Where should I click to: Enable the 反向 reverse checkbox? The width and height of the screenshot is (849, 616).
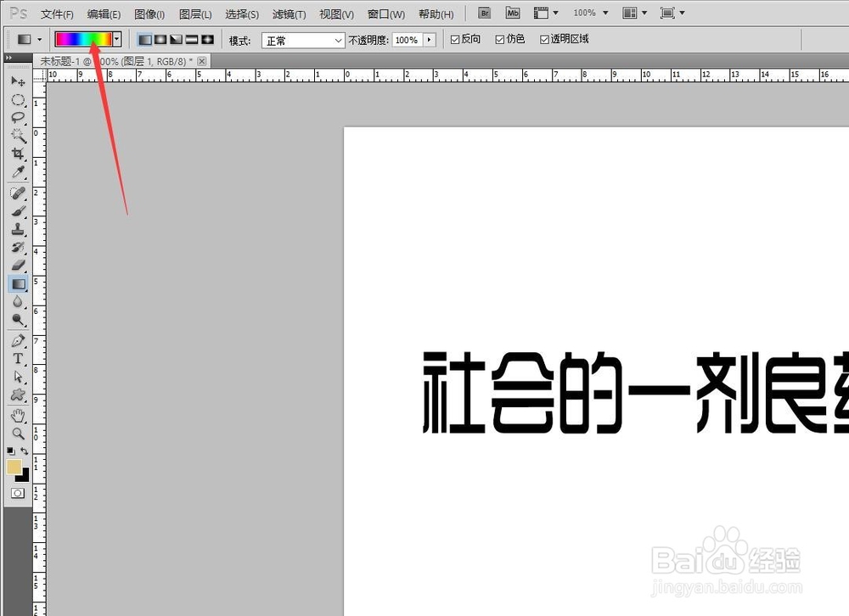click(x=455, y=39)
